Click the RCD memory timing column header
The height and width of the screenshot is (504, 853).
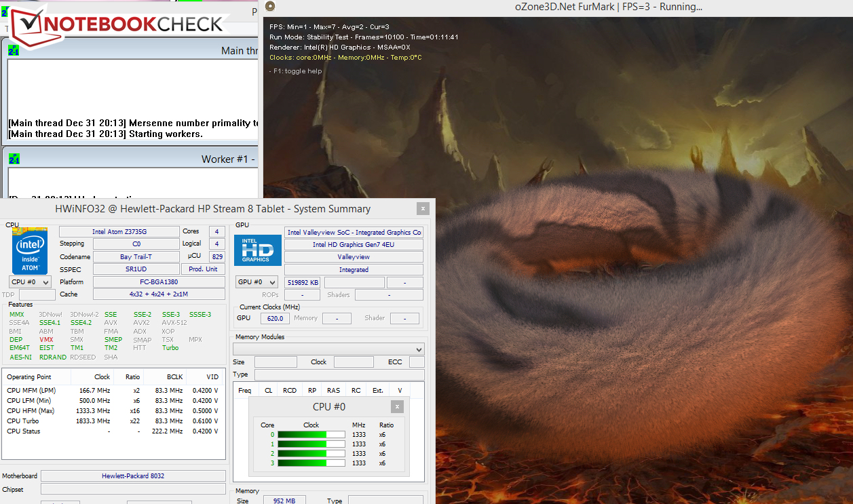290,390
